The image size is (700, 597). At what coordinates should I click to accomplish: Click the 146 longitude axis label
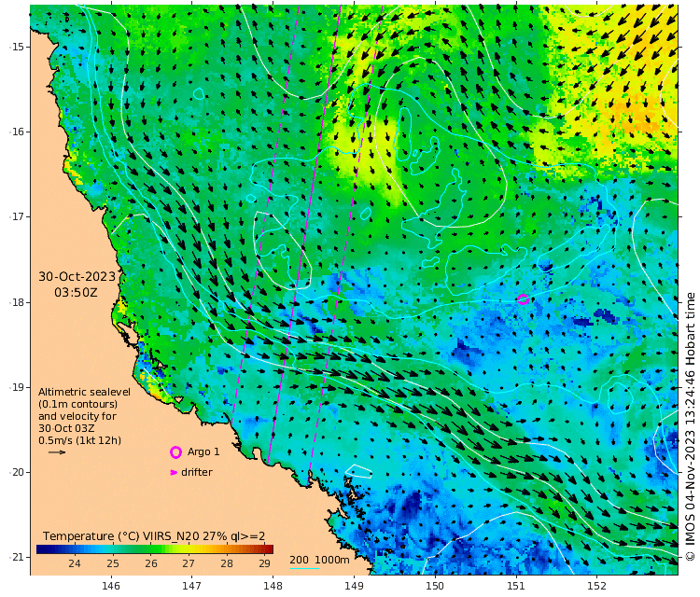coord(111,586)
